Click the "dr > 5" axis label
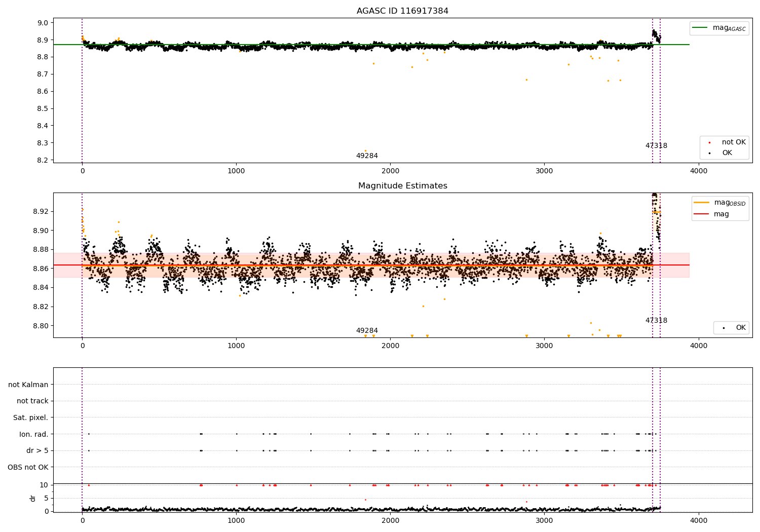 pos(37,450)
